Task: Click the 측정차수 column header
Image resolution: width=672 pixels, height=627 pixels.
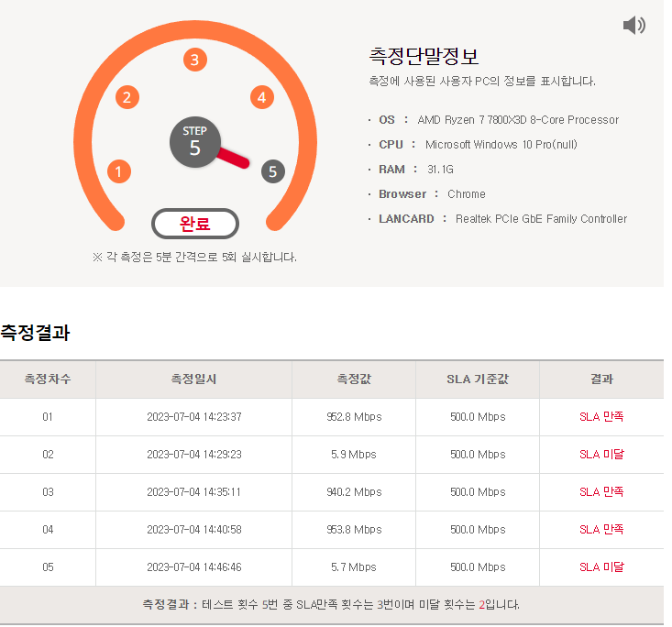Action: click(x=48, y=379)
